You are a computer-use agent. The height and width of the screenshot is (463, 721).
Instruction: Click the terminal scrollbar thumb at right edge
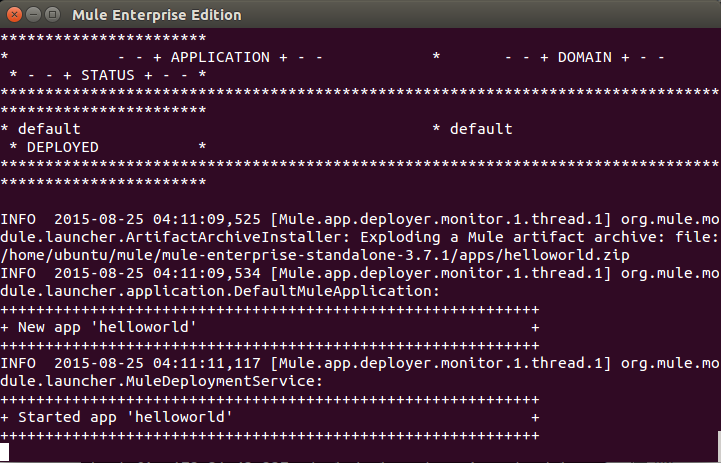pyautogui.click(x=719, y=446)
